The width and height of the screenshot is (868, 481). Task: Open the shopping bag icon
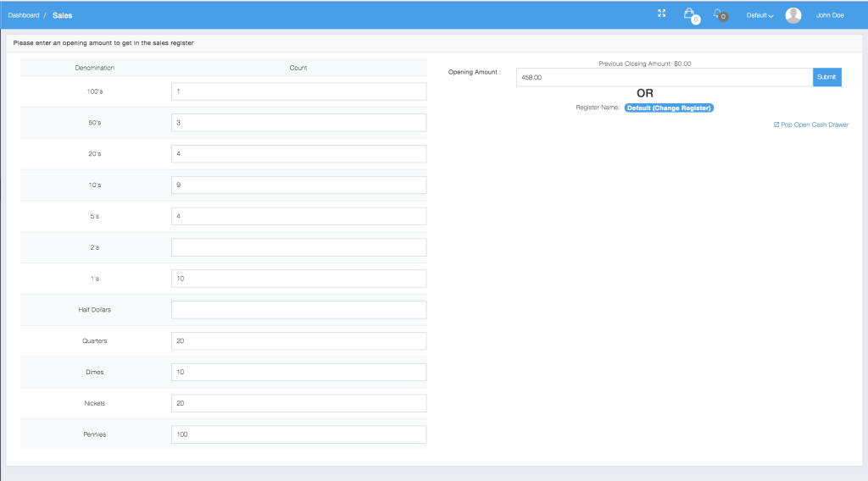(x=689, y=14)
